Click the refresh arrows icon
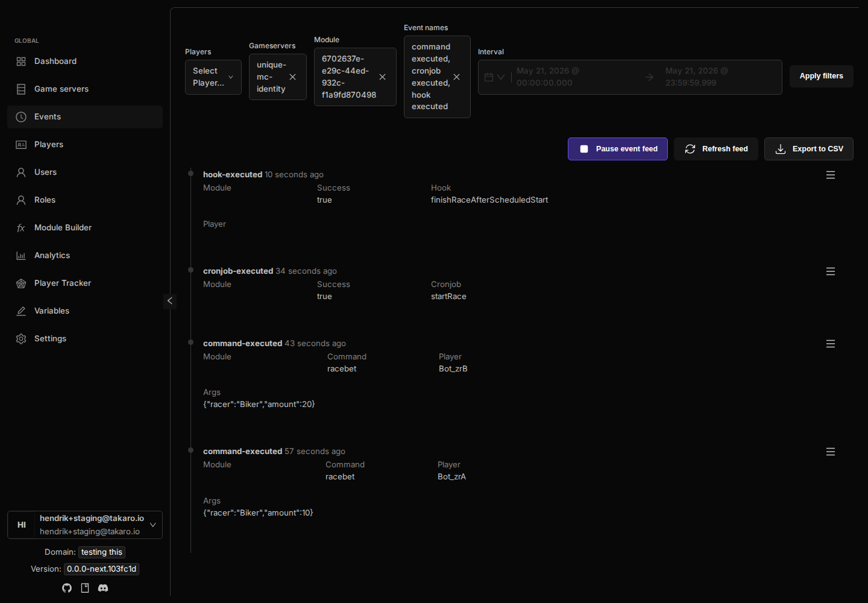Image resolution: width=868 pixels, height=603 pixels. pos(690,149)
